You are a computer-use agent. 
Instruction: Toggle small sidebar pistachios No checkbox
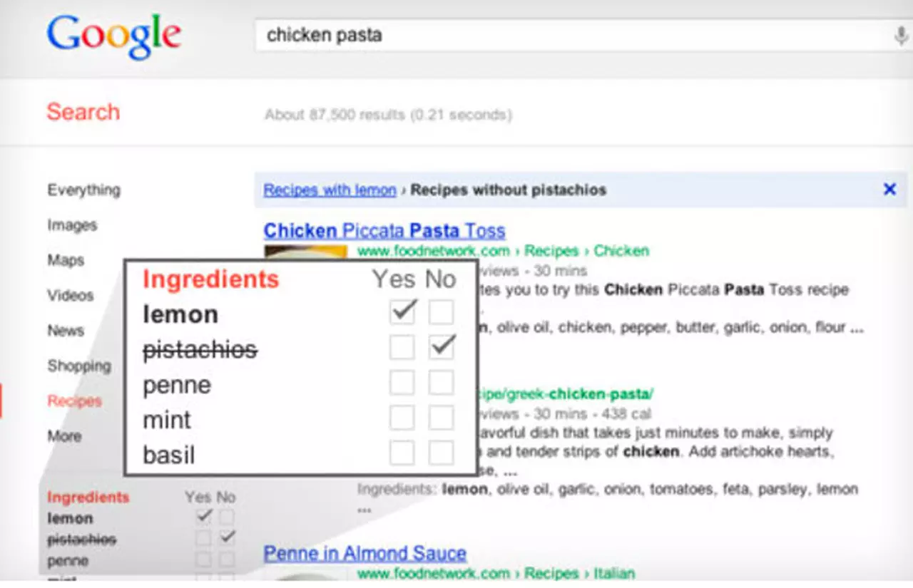227,538
